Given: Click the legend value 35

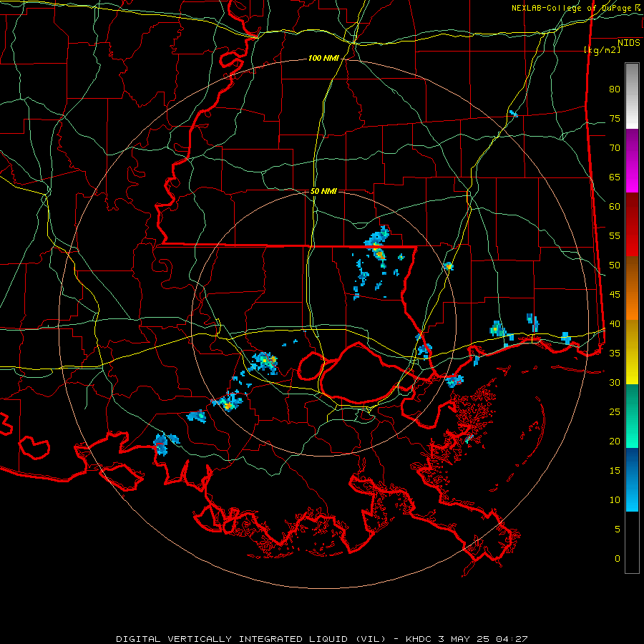Looking at the screenshot, I should click(615, 353).
